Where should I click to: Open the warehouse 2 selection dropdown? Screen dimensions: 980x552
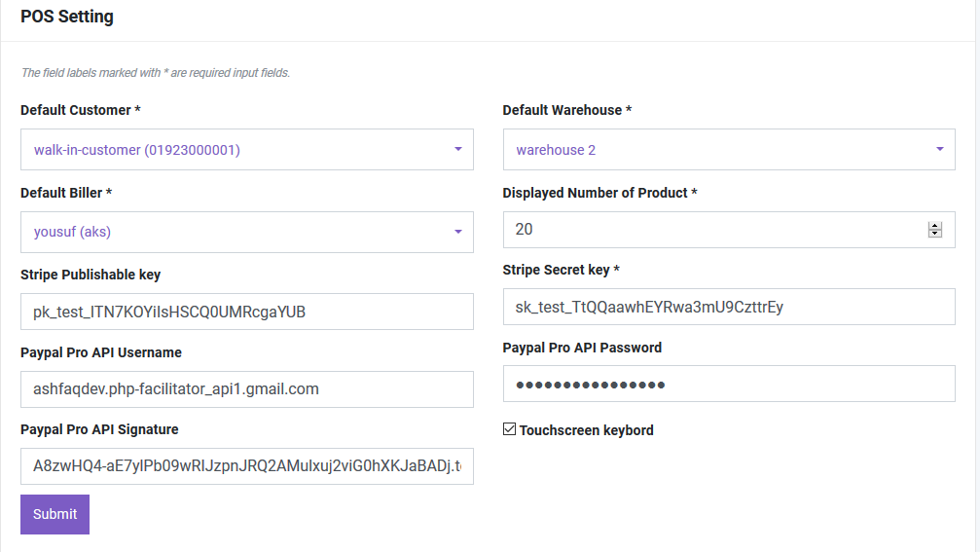click(715, 150)
